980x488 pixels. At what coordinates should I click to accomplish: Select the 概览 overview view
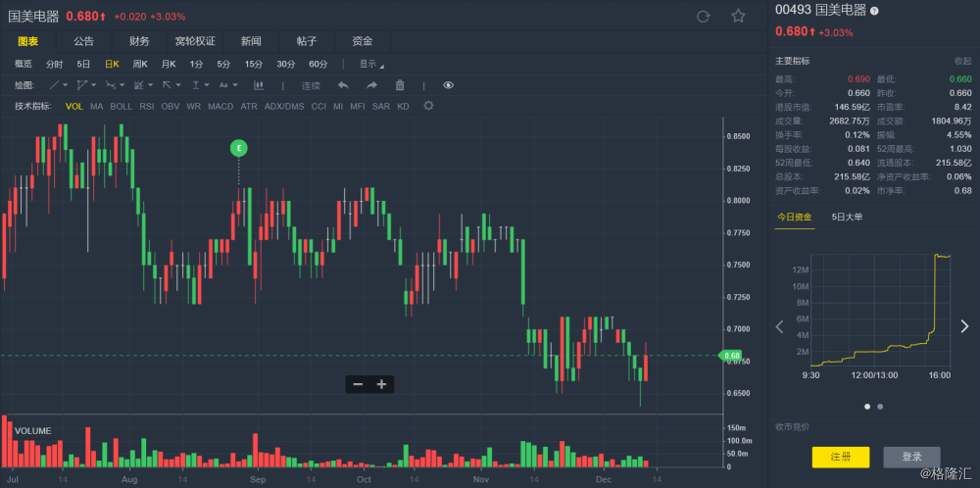coord(24,64)
